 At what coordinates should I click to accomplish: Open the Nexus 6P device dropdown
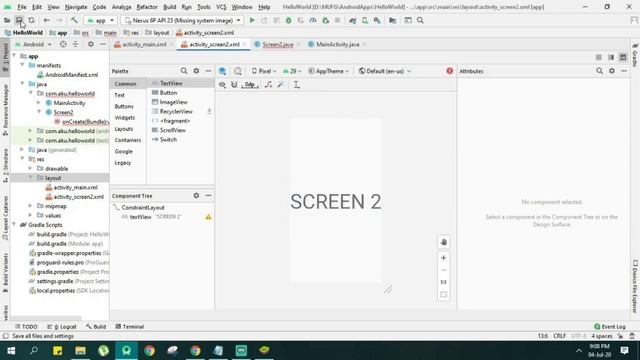pyautogui.click(x=182, y=20)
